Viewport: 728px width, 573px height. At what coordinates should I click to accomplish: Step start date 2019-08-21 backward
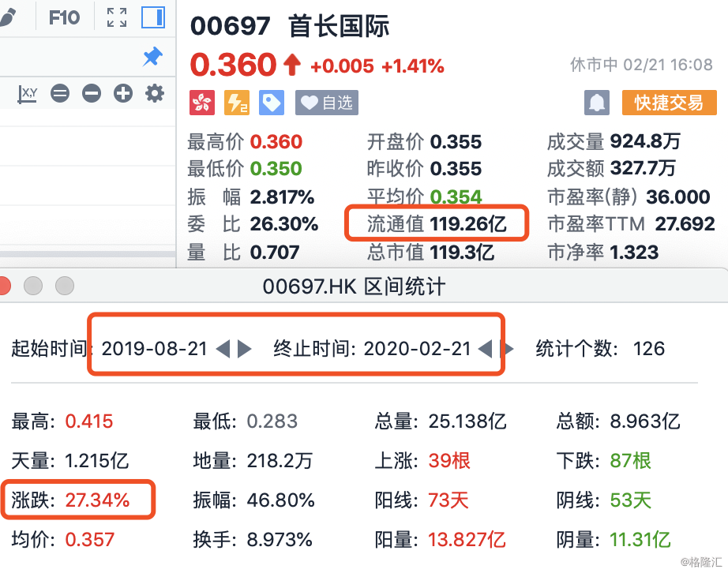coord(223,349)
